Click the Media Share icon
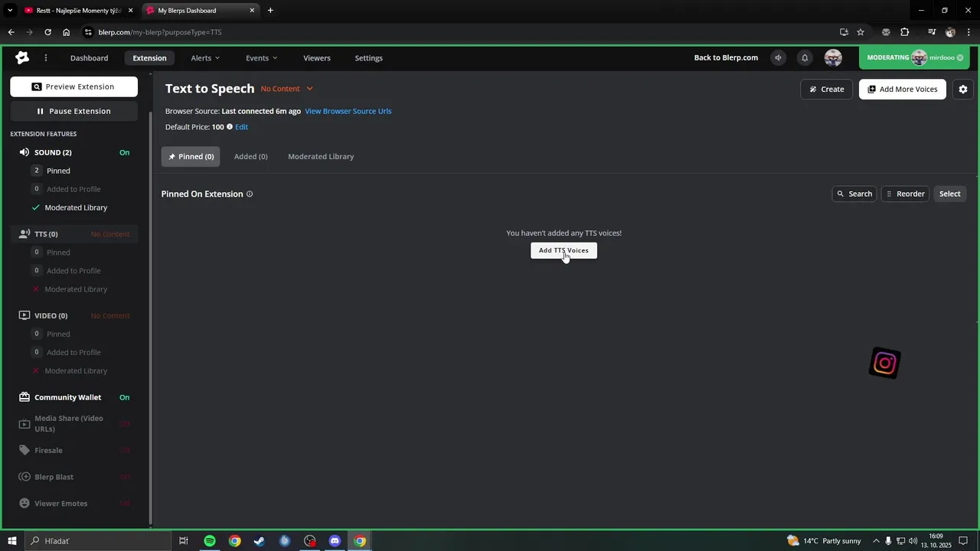 point(24,423)
